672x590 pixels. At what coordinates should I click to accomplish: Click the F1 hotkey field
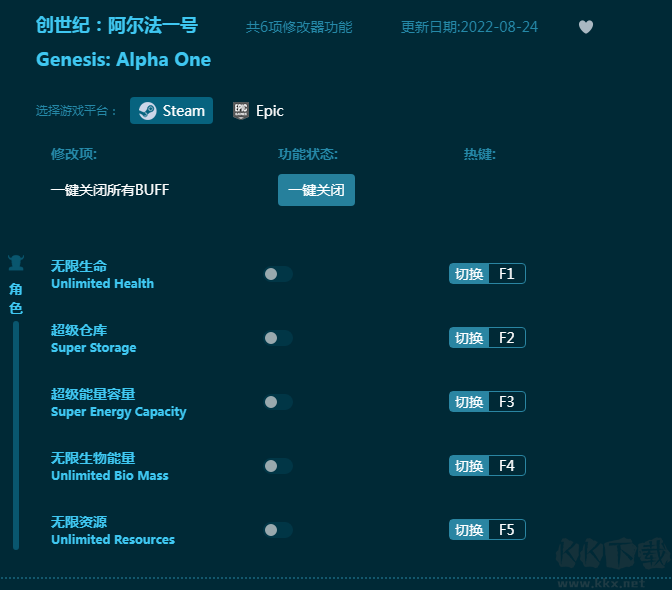click(x=507, y=274)
